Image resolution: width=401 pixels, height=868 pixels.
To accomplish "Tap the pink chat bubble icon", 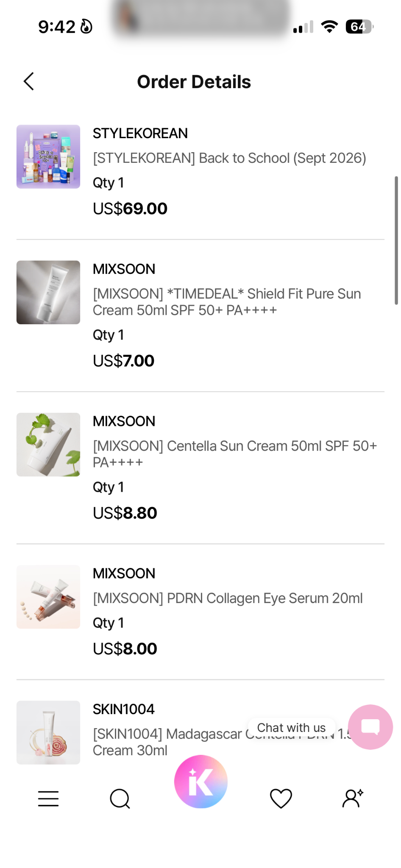I will (370, 727).
